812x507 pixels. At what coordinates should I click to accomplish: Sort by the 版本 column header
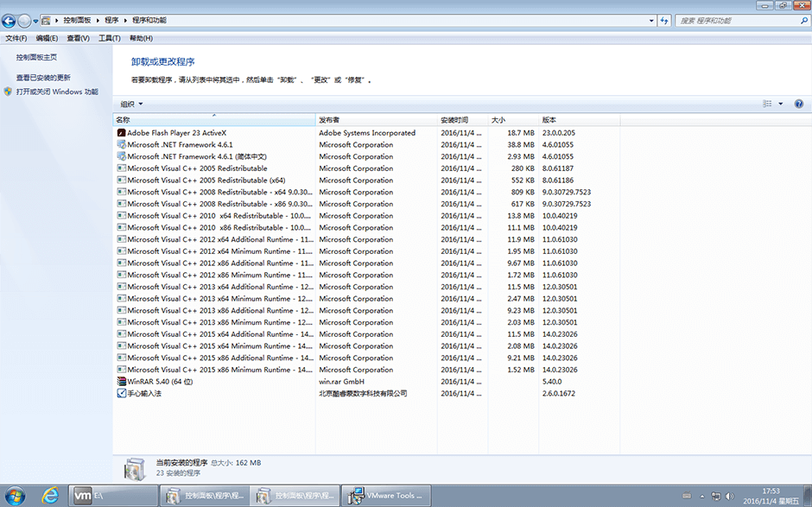tap(580, 120)
